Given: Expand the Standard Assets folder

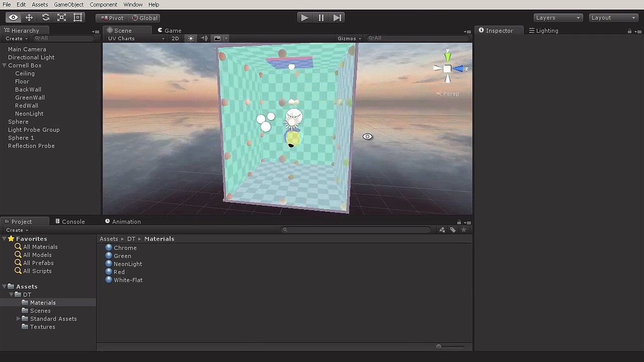Looking at the screenshot, I should point(19,319).
